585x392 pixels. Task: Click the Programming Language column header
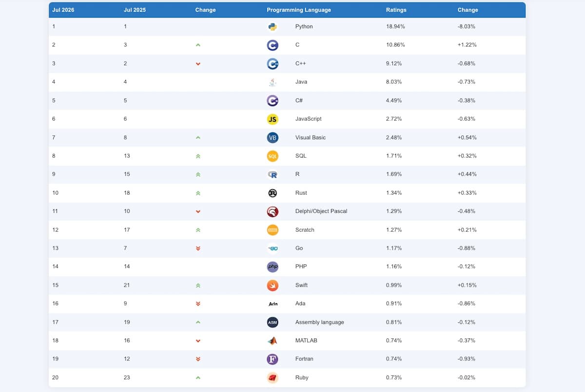point(299,10)
